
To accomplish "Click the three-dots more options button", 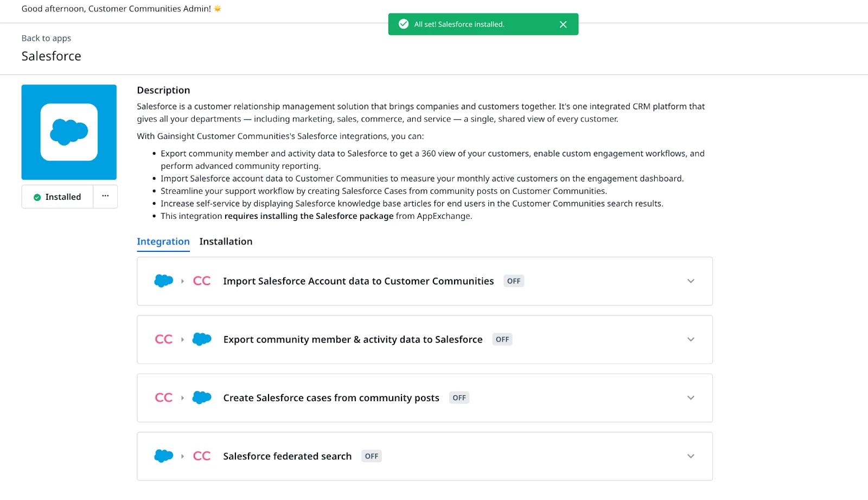I will pyautogui.click(x=105, y=197).
